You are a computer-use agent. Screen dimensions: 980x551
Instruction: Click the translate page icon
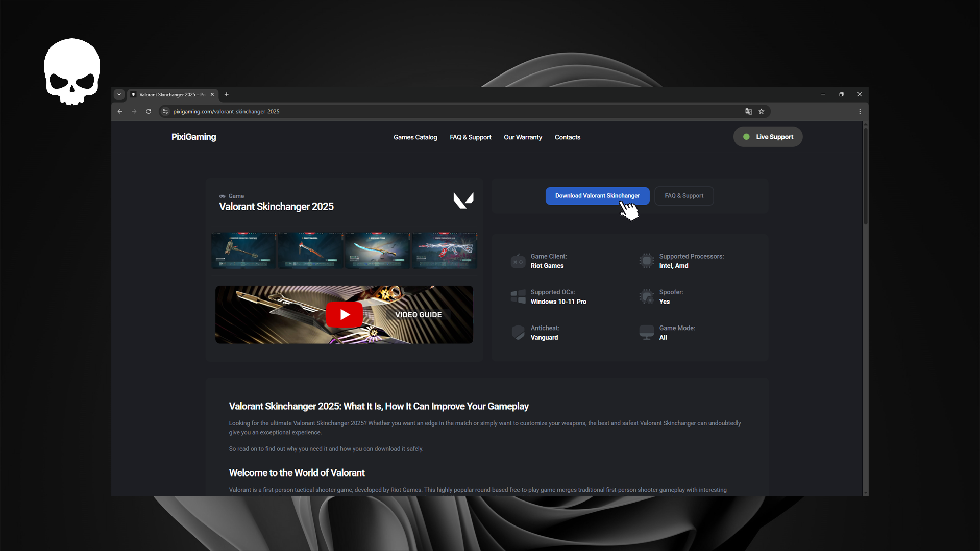(x=748, y=111)
